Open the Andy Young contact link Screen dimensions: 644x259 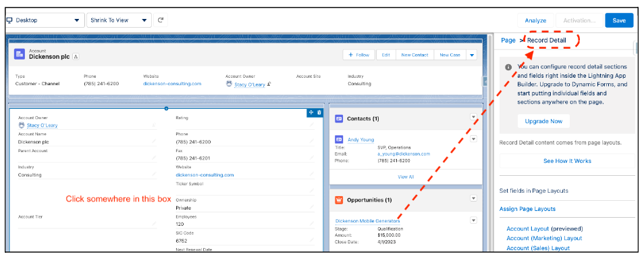pyautogui.click(x=360, y=139)
